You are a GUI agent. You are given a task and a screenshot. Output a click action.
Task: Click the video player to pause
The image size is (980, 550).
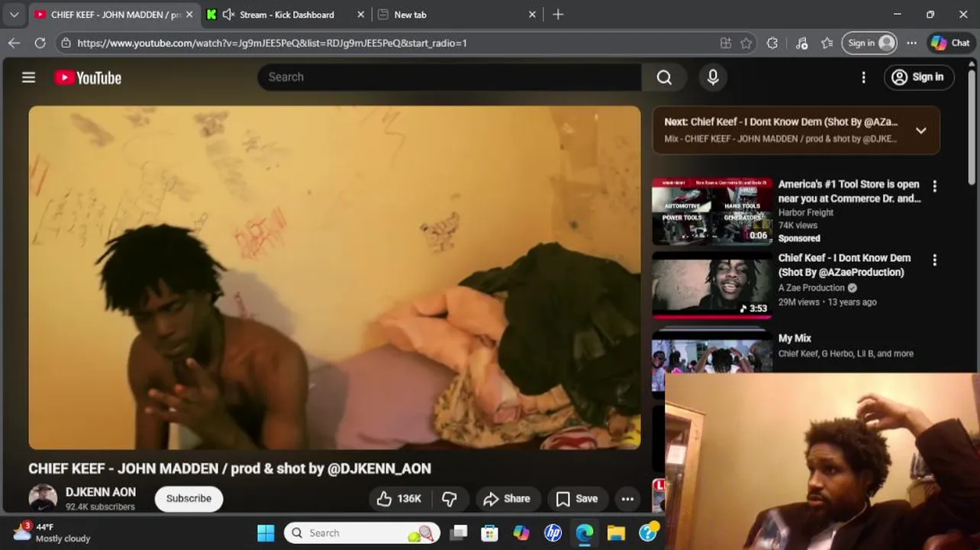coord(334,277)
